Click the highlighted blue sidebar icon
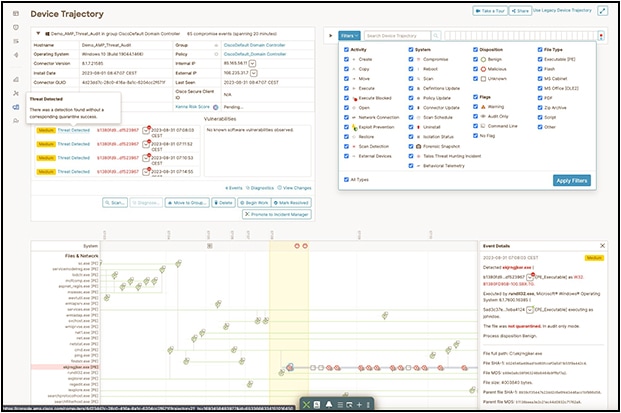 pos(16,107)
